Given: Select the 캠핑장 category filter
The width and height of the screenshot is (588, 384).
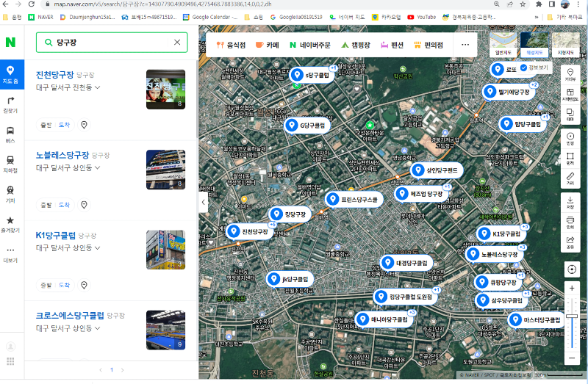Looking at the screenshot, I should point(356,45).
